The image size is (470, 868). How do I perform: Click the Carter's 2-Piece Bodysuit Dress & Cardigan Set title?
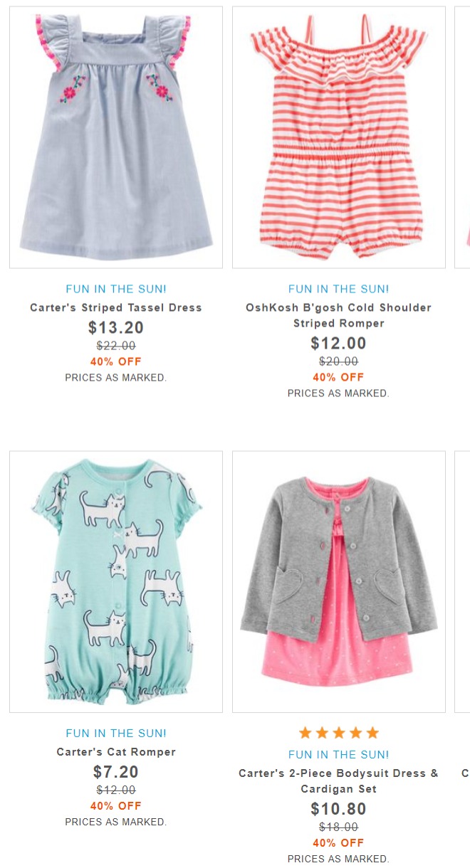tap(339, 781)
